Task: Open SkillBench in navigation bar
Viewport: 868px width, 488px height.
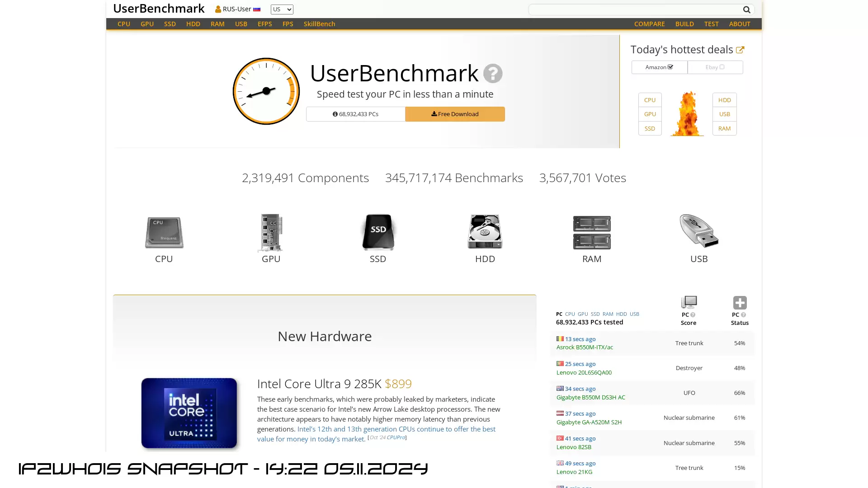Action: point(319,24)
